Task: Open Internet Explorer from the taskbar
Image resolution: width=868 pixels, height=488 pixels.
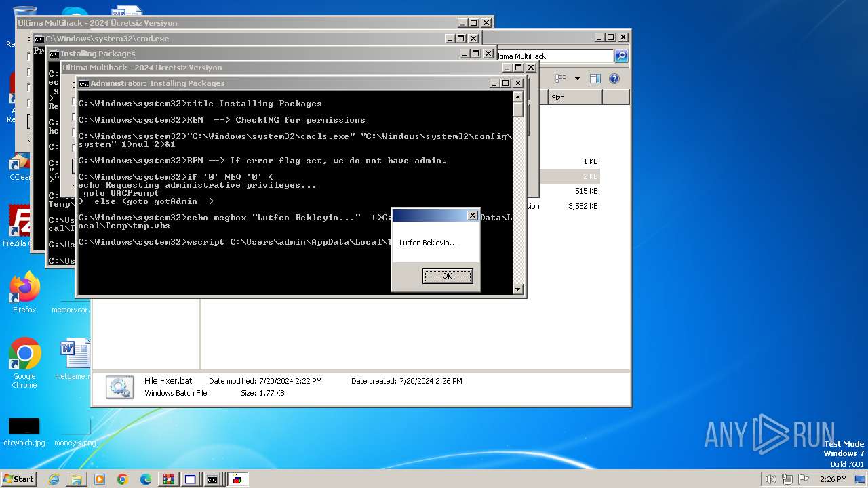Action: pos(54,479)
